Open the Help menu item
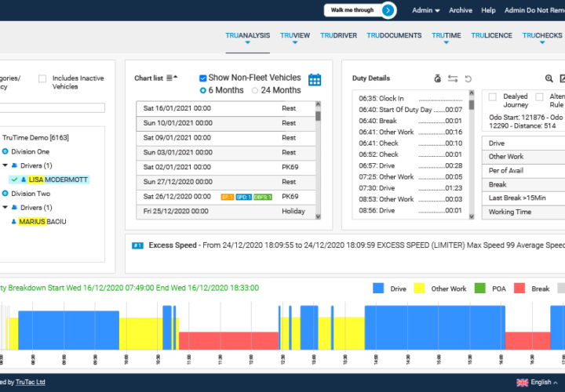This screenshot has width=565, height=392. click(x=488, y=10)
